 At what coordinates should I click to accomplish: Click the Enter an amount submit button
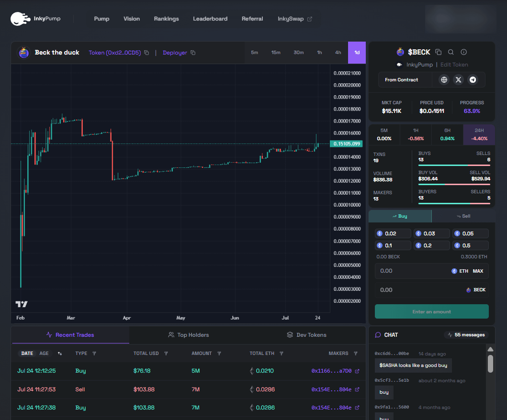(432, 312)
